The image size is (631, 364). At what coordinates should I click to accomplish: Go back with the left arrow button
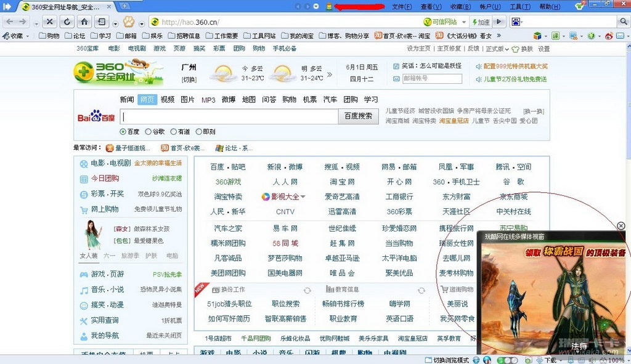tap(10, 22)
